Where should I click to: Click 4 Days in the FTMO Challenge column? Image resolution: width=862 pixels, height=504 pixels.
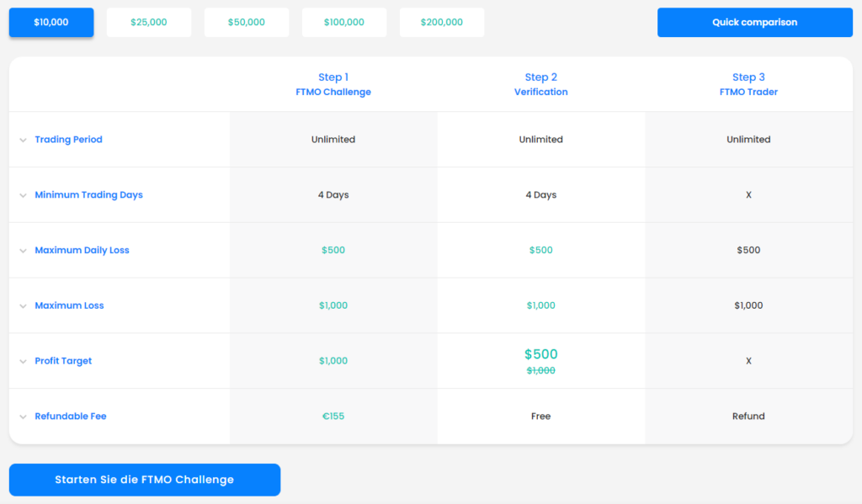tap(333, 195)
